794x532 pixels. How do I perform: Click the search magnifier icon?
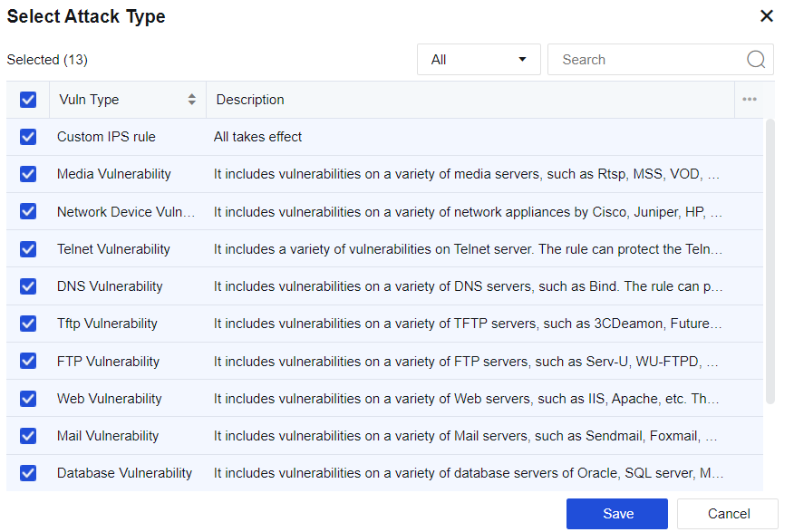(756, 60)
